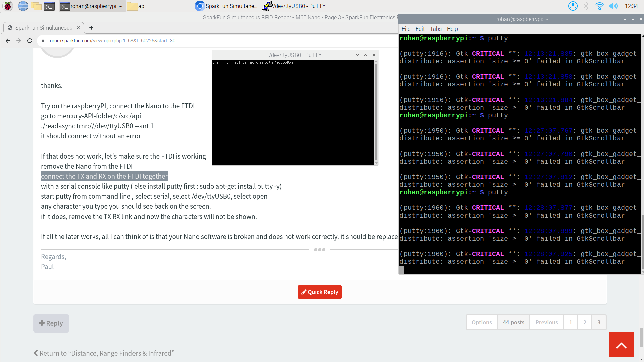Viewport: 644px width, 362px height.
Task: Go to page 2 of the thread
Action: (585, 322)
